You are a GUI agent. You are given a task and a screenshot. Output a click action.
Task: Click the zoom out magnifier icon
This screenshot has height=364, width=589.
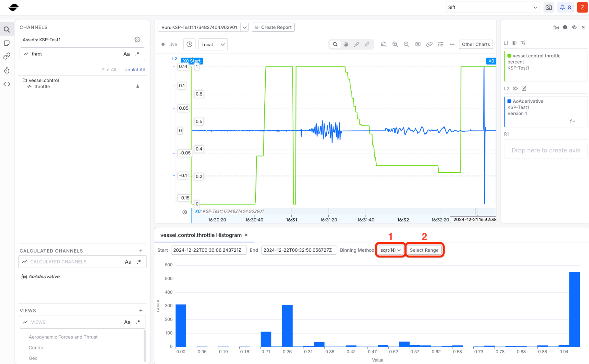(406, 44)
